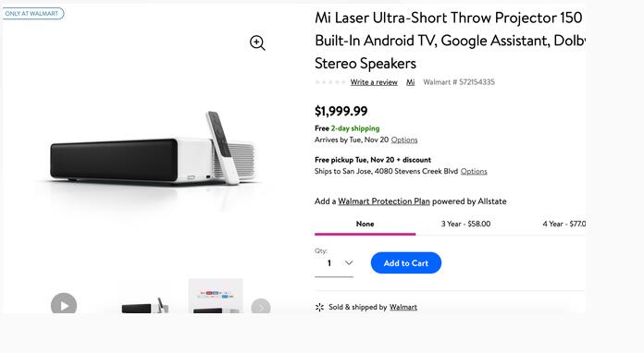Open the Write a review link
The height and width of the screenshot is (353, 644).
click(374, 82)
